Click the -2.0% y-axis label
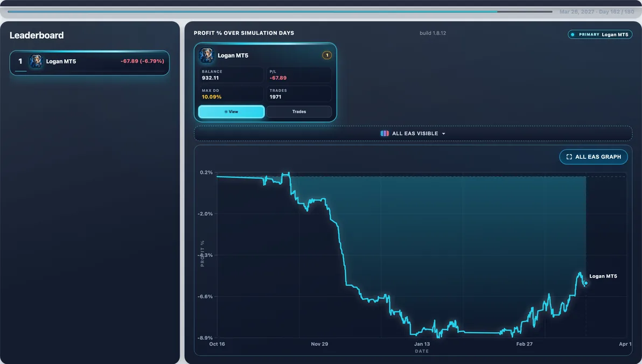This screenshot has height=364, width=642. 205,214
